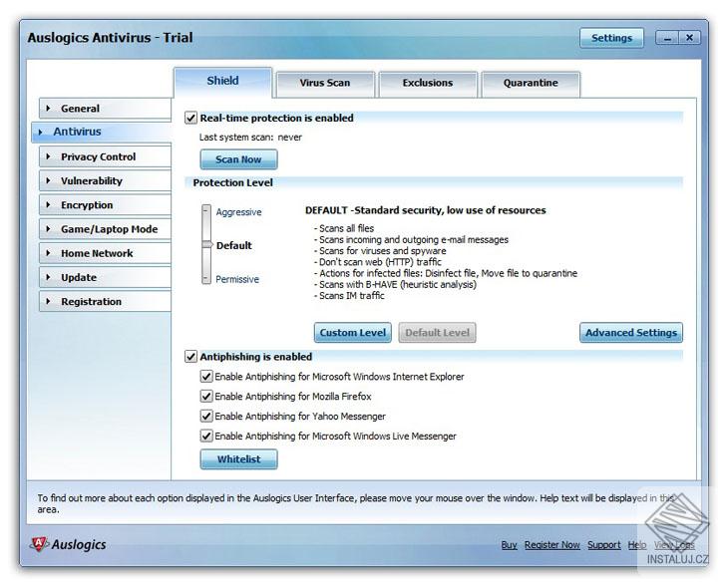Select Update in the sidebar
This screenshot has width=728, height=586.
tap(106, 277)
